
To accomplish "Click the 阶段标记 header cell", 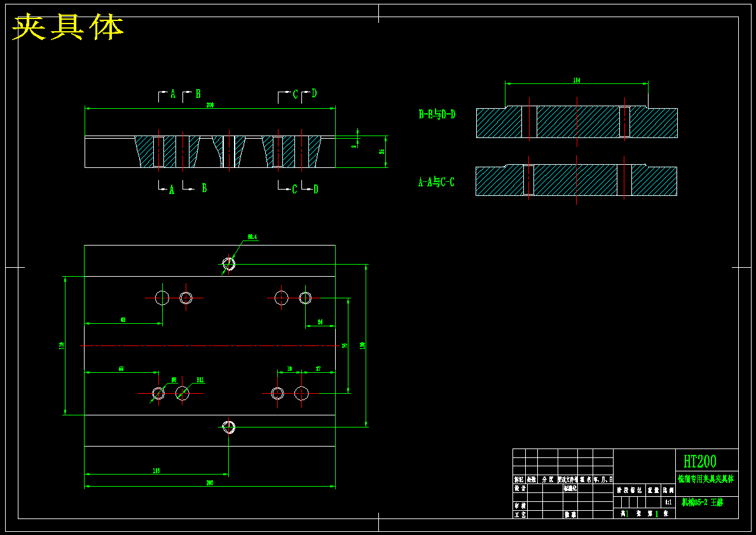I will (x=629, y=490).
